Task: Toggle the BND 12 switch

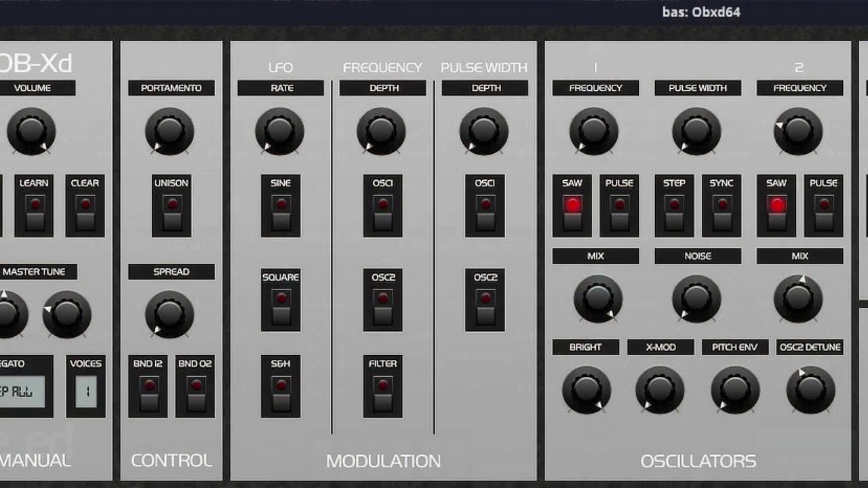Action: pos(148,394)
